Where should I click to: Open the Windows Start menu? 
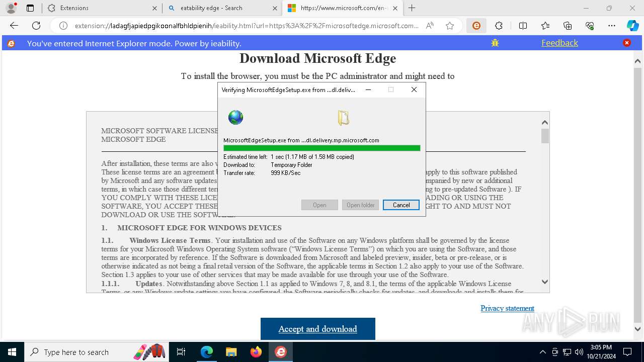[12, 352]
